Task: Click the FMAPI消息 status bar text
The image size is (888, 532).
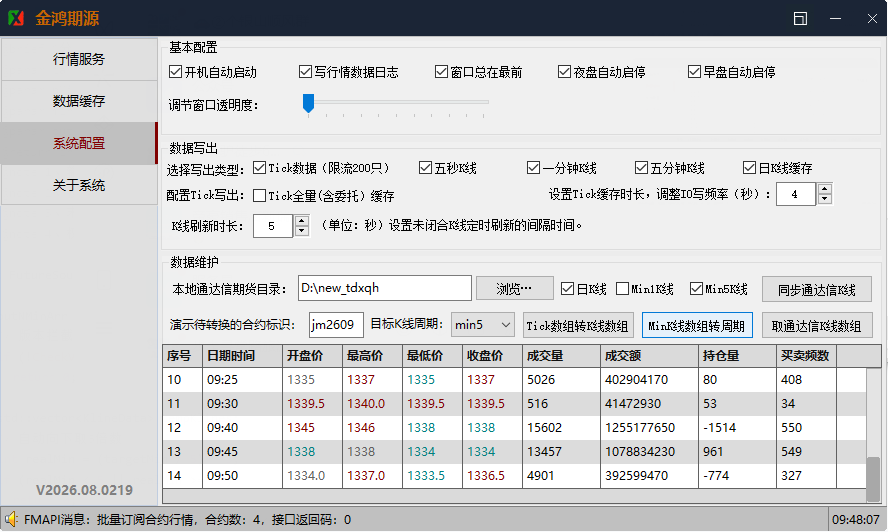Action: click(x=187, y=520)
